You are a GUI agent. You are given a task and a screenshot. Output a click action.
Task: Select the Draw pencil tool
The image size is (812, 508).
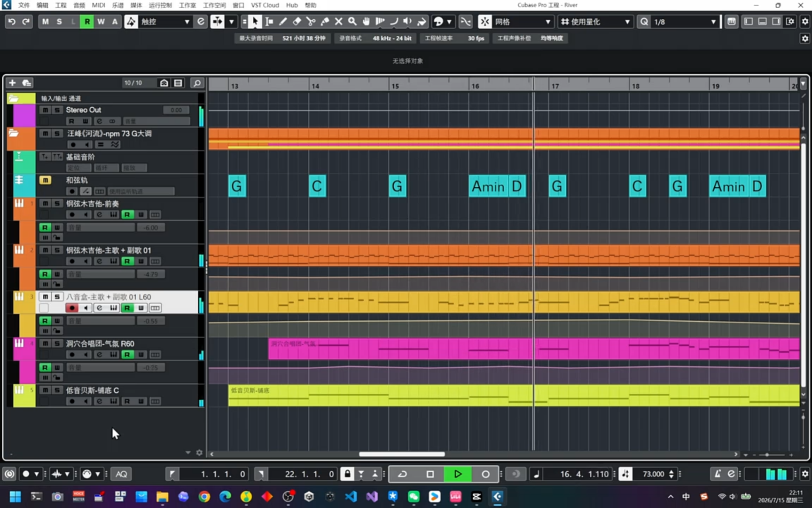pyautogui.click(x=283, y=22)
